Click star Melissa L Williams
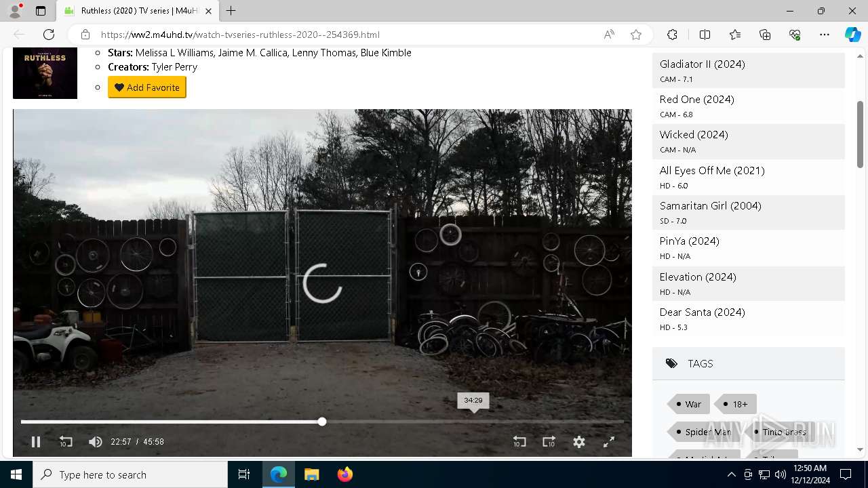The width and height of the screenshot is (868, 488). (x=175, y=53)
